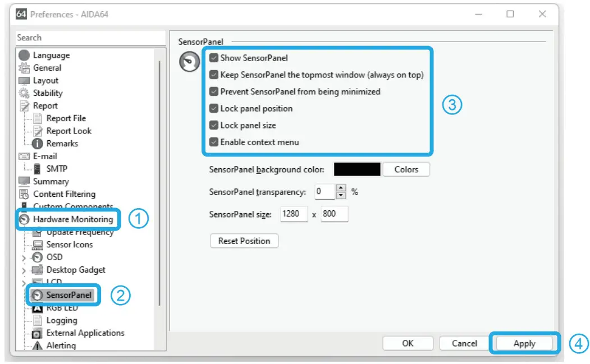Click the RGB LED letter icon
Image resolution: width=590 pixels, height=364 pixels.
tap(37, 308)
